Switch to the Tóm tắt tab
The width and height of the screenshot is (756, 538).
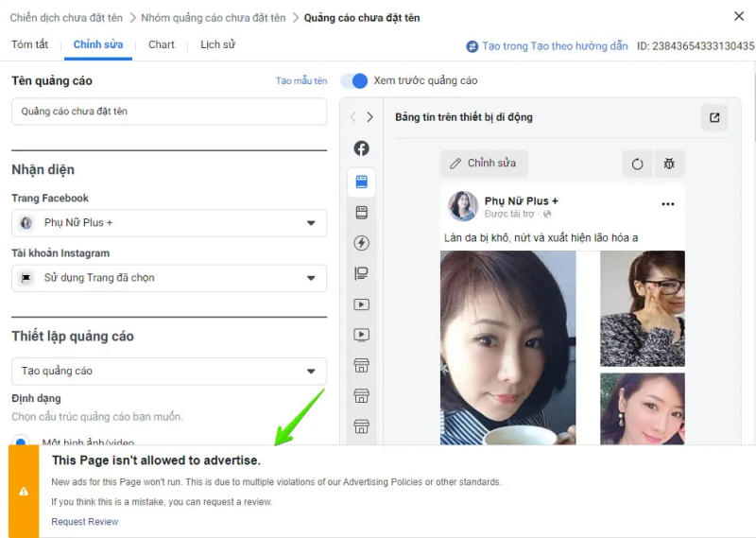pos(29,44)
